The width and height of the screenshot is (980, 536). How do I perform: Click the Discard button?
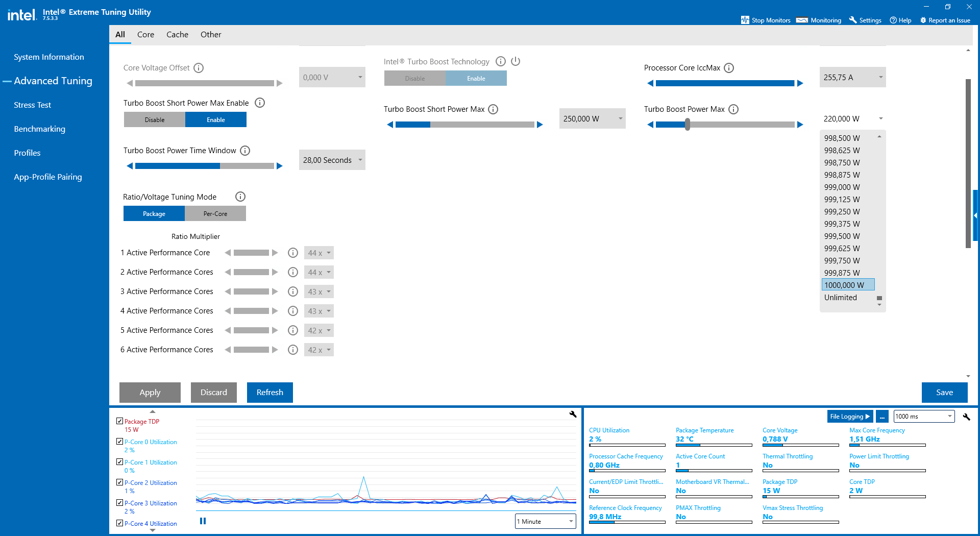214,393
